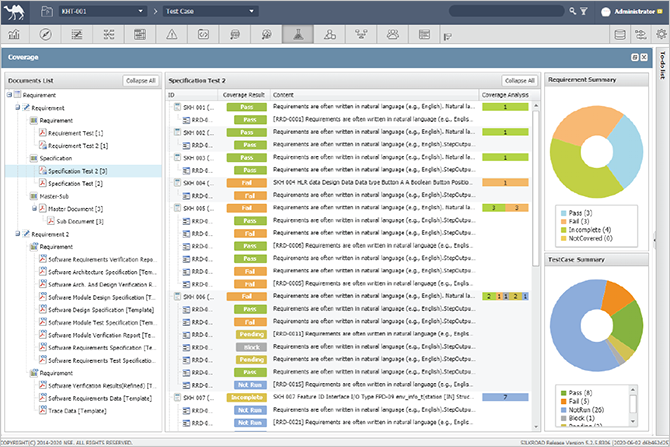
Task: Select Specification Test [2] document
Action: click(x=75, y=183)
